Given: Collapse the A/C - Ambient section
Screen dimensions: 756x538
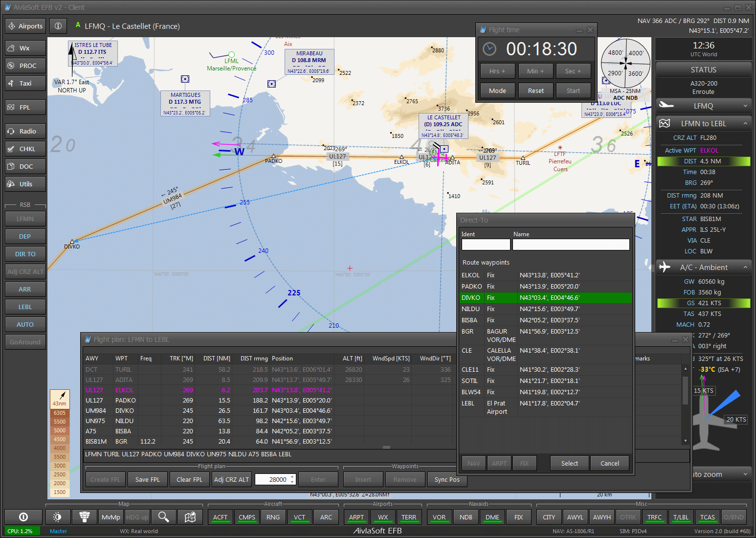Looking at the screenshot, I should 745,268.
